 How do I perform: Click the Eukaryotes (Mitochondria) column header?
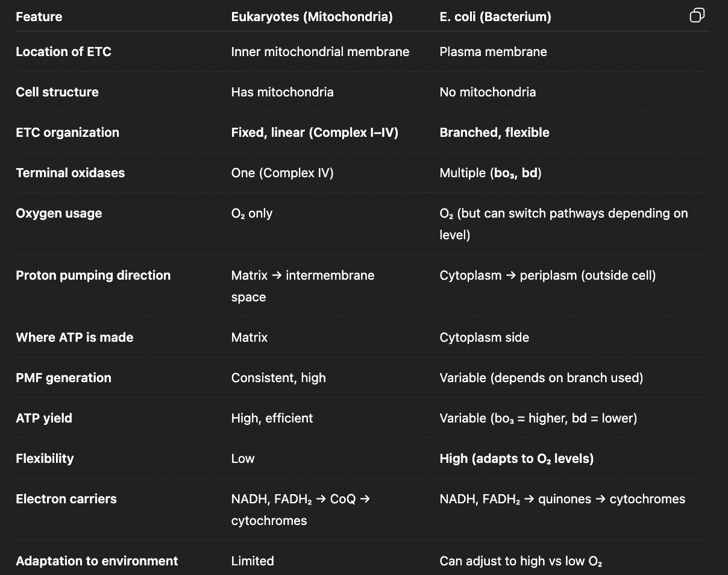point(312,17)
